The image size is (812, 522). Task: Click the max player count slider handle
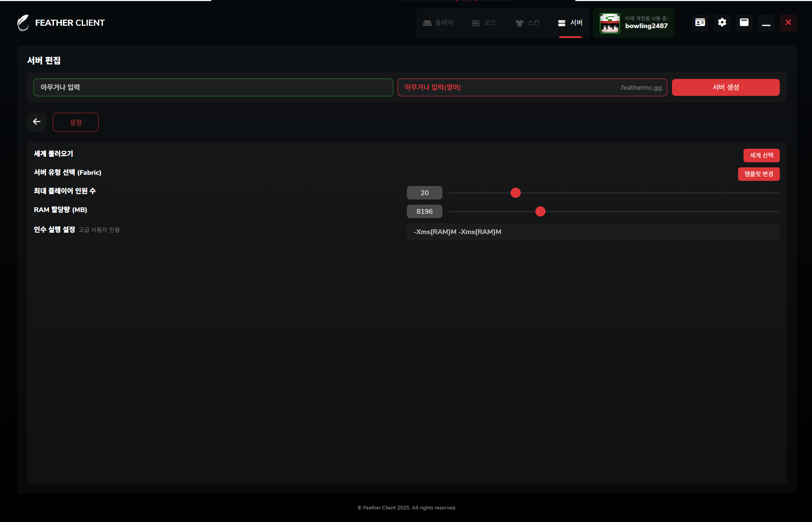(516, 192)
